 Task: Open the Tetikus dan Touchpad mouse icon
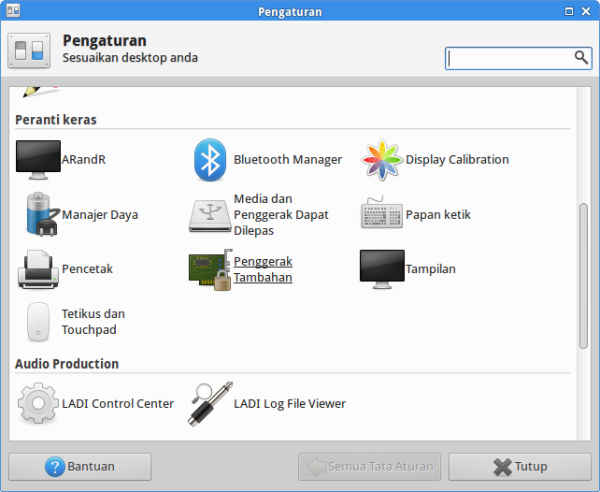click(38, 322)
